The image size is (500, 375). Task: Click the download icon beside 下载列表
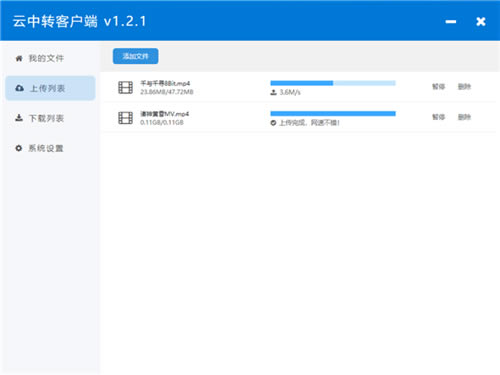(19, 118)
